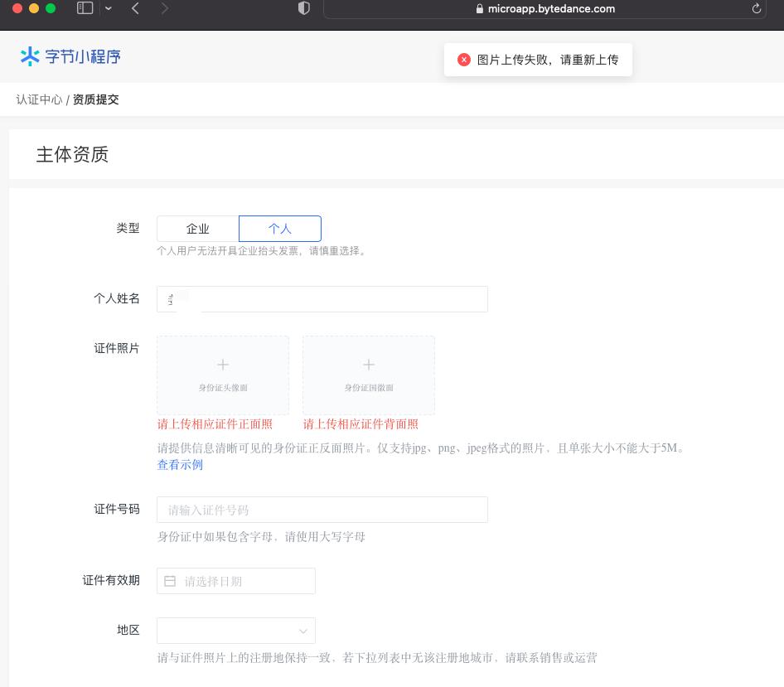The height and width of the screenshot is (687, 784).
Task: Click the lock icon in address bar
Action: (x=479, y=9)
